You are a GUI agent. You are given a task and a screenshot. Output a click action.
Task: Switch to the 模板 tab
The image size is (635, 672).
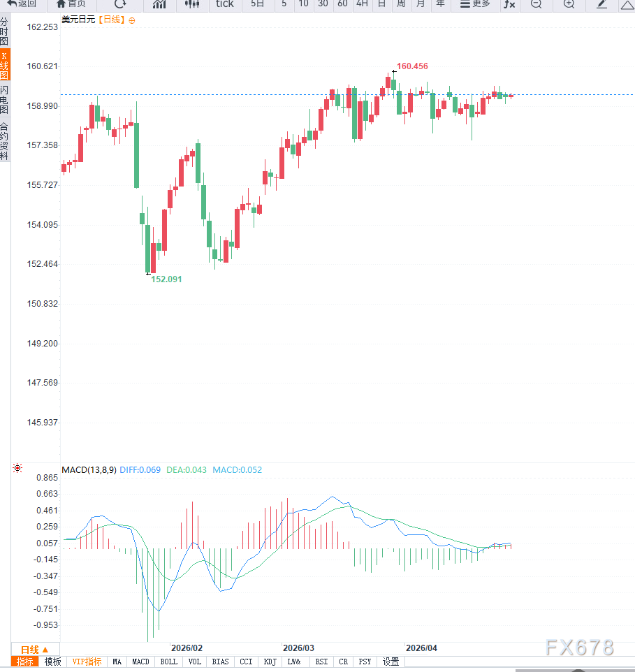tap(52, 662)
